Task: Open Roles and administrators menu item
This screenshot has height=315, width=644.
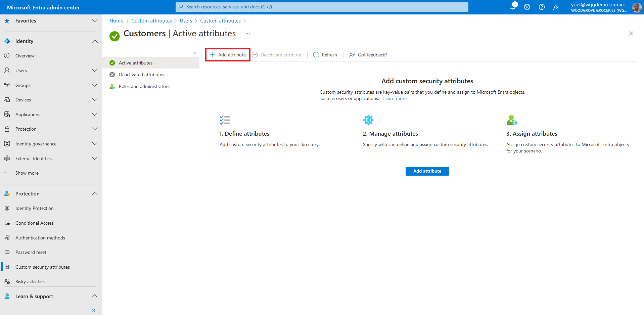Action: (144, 86)
